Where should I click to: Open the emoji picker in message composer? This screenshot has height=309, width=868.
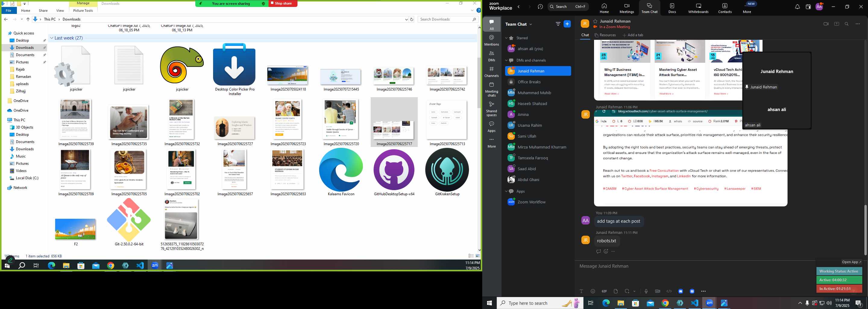593,291
